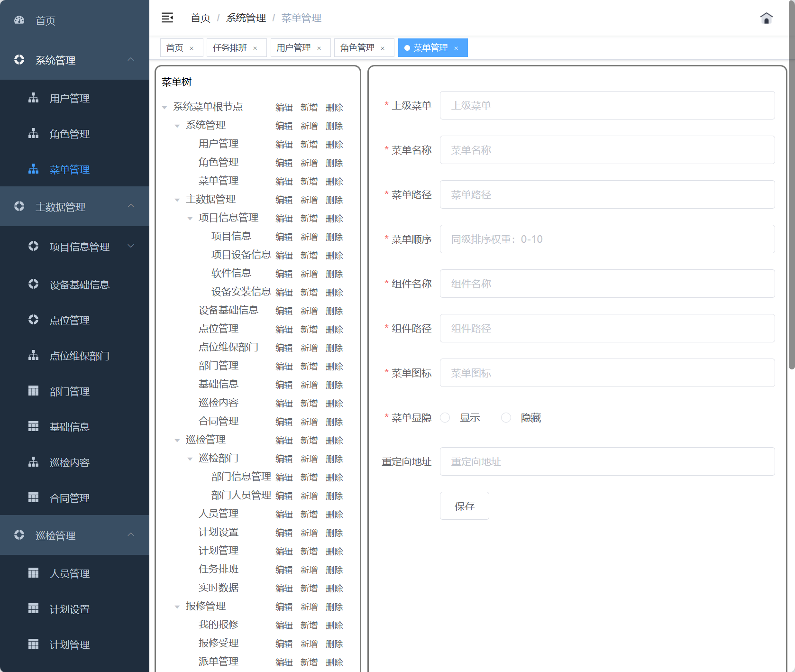The height and width of the screenshot is (672, 795).
Task: Click 删除 for the 派单管理 tree row
Action: click(334, 663)
